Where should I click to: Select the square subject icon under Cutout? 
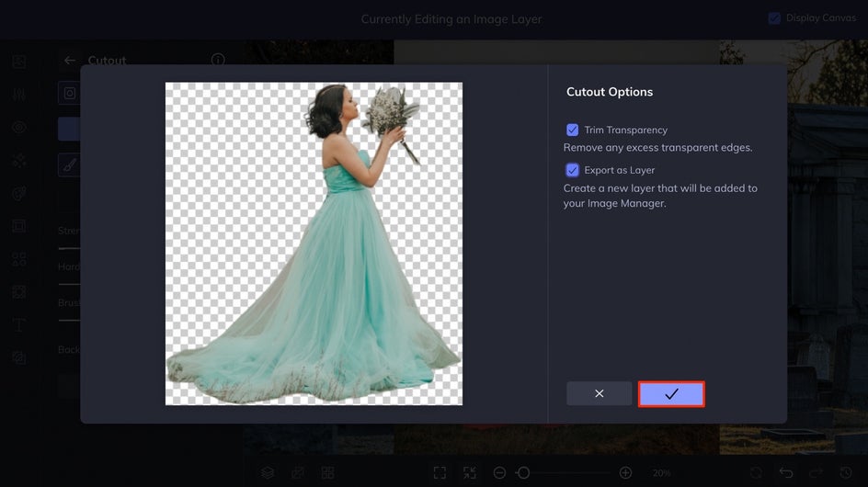69,93
